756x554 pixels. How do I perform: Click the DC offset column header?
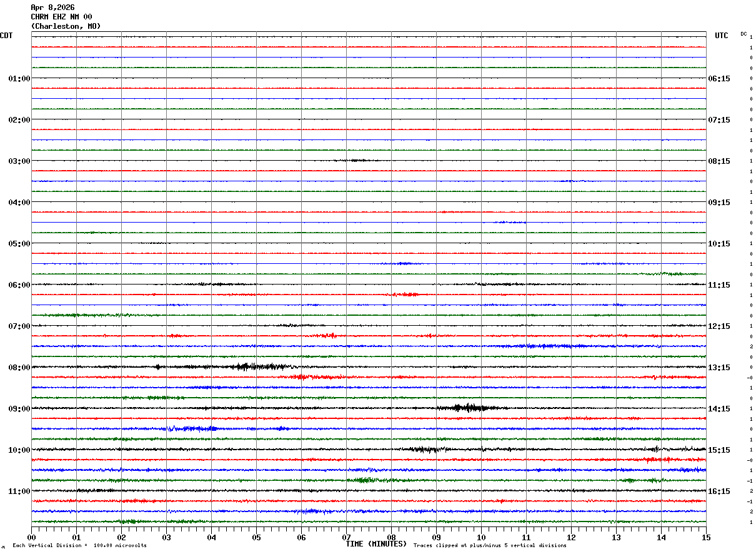[744, 34]
